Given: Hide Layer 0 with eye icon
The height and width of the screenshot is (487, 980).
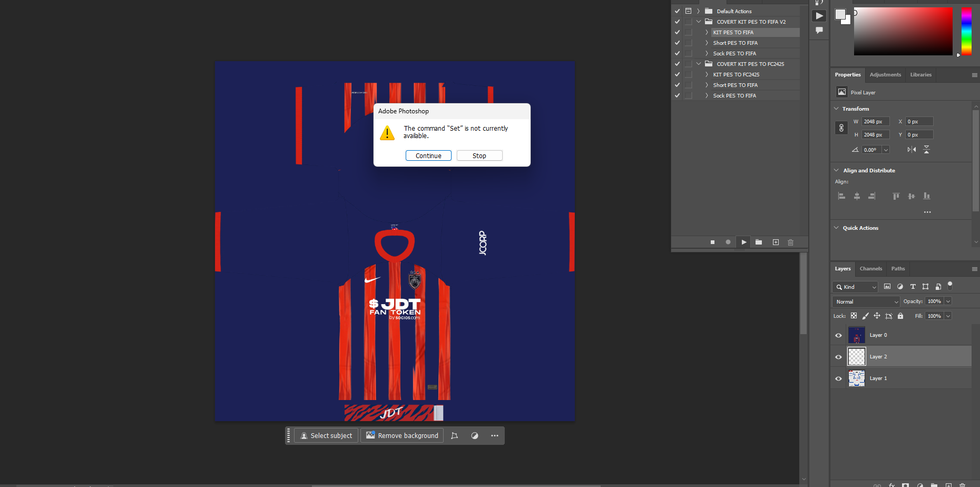Looking at the screenshot, I should point(838,335).
